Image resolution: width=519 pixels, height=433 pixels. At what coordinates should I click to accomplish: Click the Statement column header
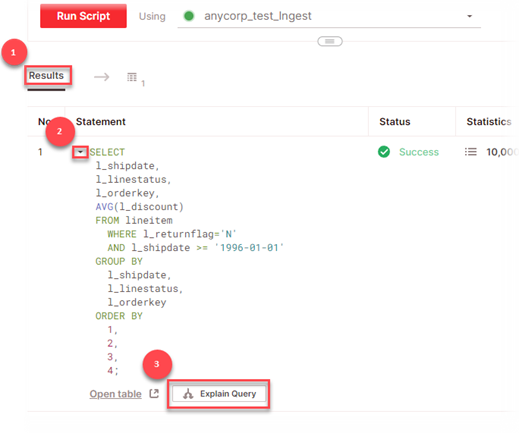pos(101,122)
